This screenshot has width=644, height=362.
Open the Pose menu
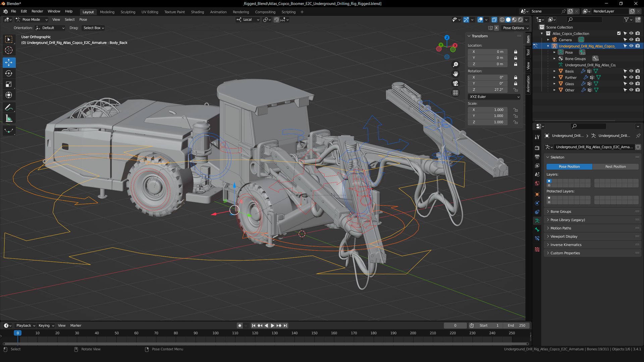(x=83, y=20)
